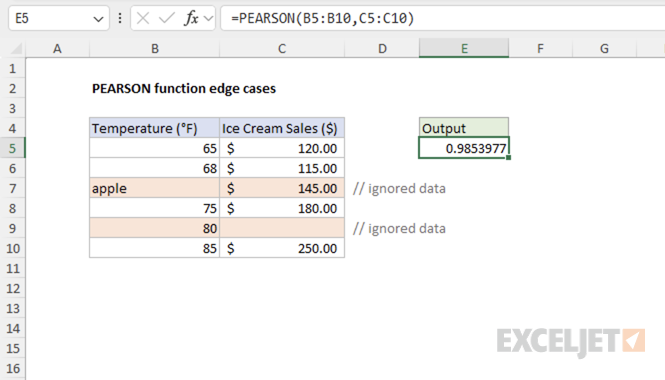Click the temperature cell with 75
This screenshot has width=665, height=380.
tap(154, 208)
